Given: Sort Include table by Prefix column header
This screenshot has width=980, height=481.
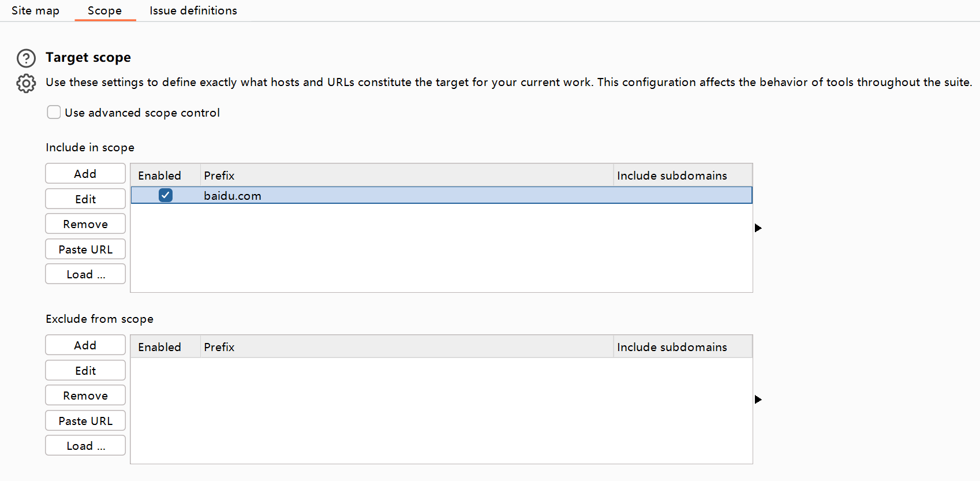Looking at the screenshot, I should coord(406,175).
